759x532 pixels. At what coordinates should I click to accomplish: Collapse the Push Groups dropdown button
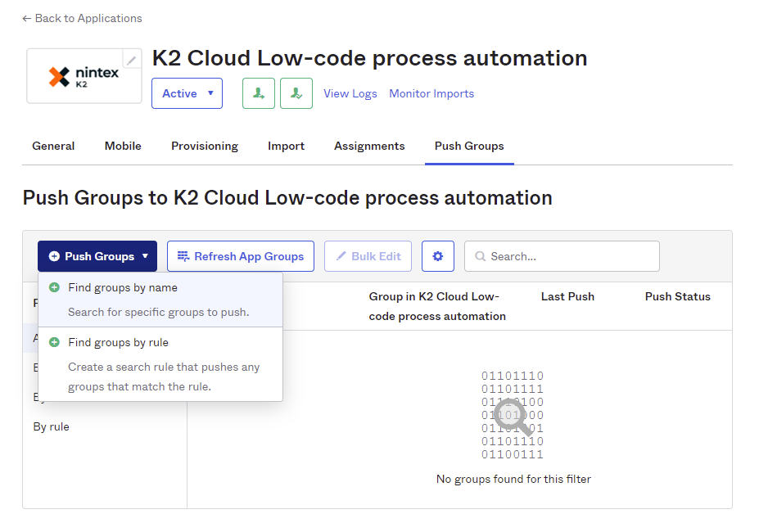97,256
